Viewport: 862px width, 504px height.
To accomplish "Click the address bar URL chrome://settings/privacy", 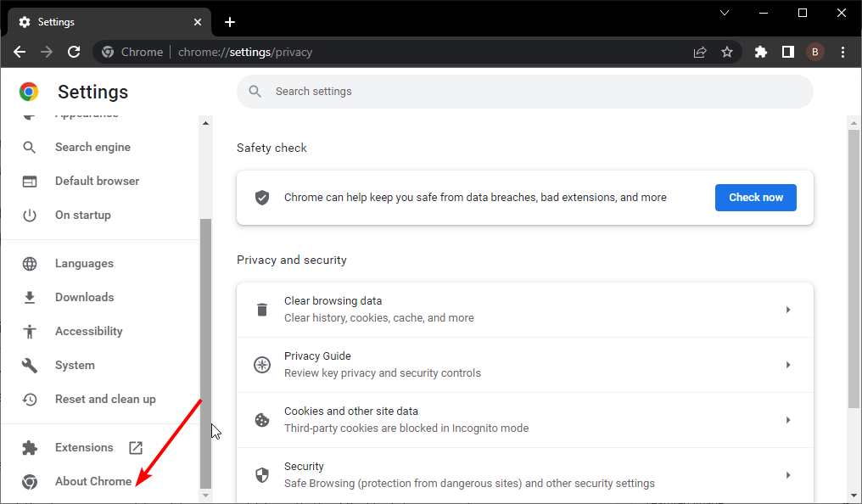I will (245, 53).
